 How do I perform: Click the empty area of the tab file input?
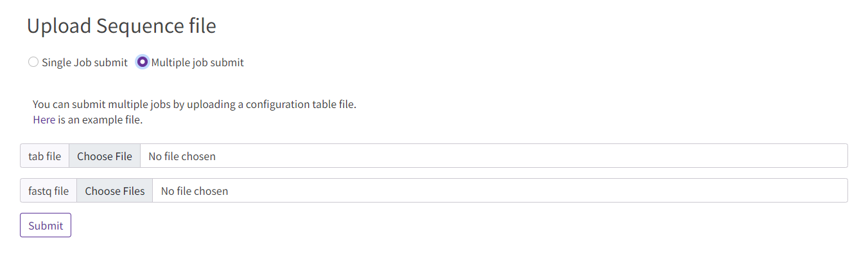coord(532,156)
